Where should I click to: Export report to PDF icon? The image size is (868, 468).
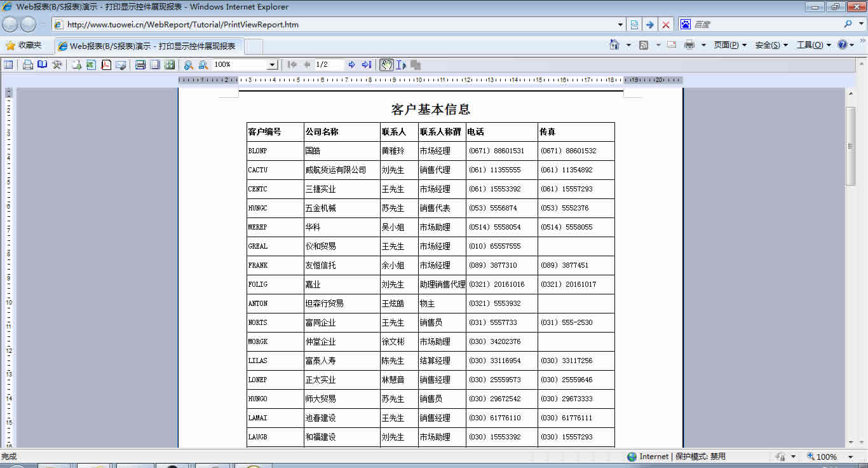(x=106, y=65)
